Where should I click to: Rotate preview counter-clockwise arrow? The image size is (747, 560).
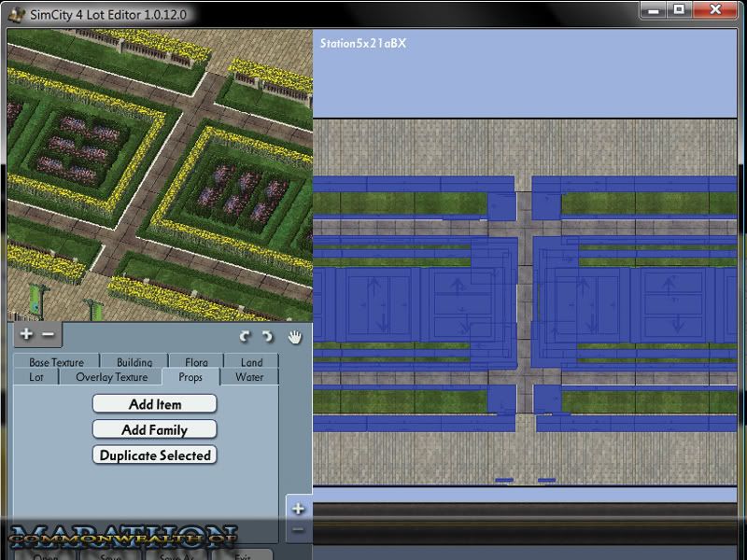pyautogui.click(x=246, y=337)
